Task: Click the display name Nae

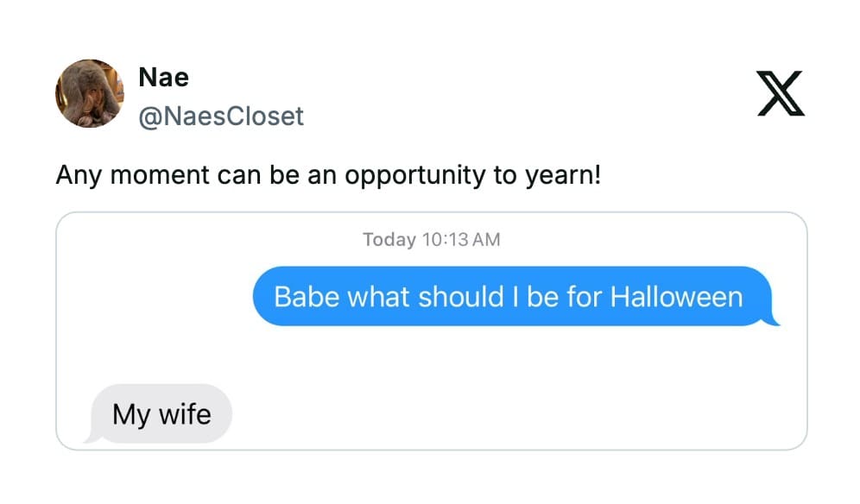Action: pos(163,77)
